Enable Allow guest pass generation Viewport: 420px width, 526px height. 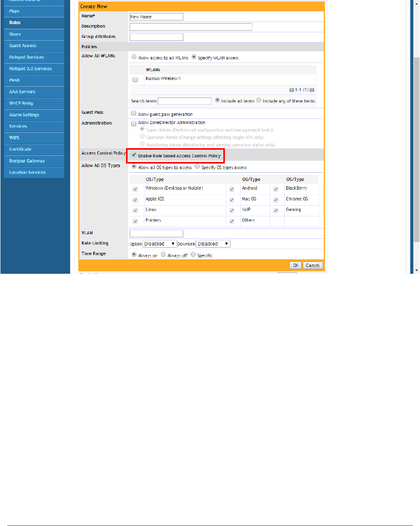point(134,113)
